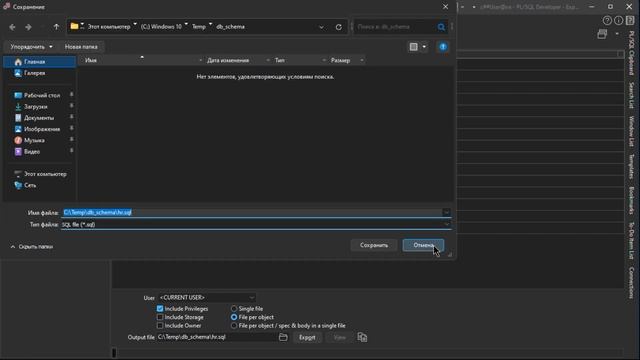Viewport: 640px width, 360px height.
Task: Open the view layout icon
Action: pos(413,47)
